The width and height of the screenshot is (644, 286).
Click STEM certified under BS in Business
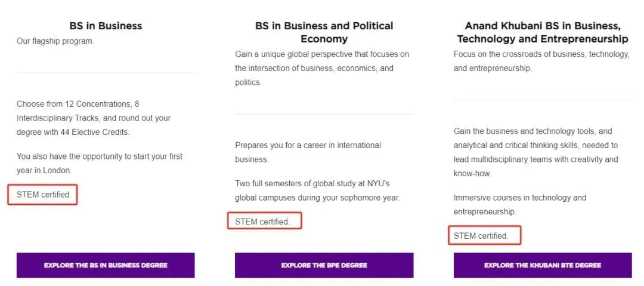(x=44, y=195)
